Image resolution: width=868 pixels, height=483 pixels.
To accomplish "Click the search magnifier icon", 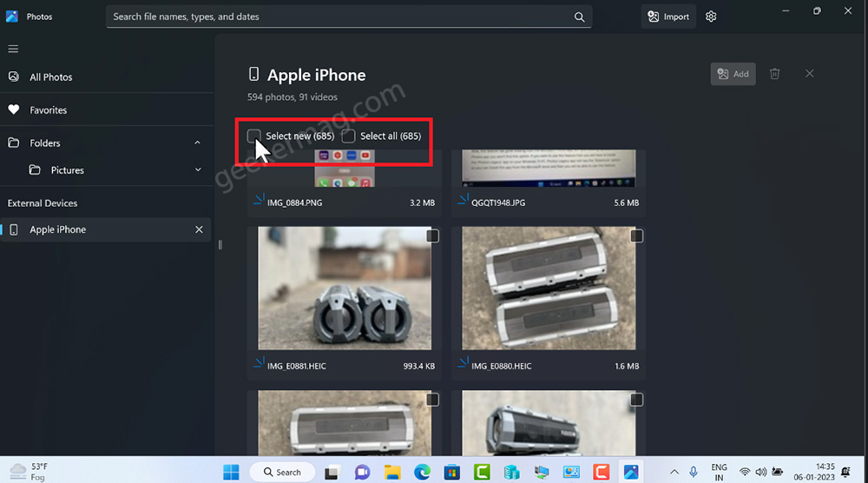I will tap(579, 17).
